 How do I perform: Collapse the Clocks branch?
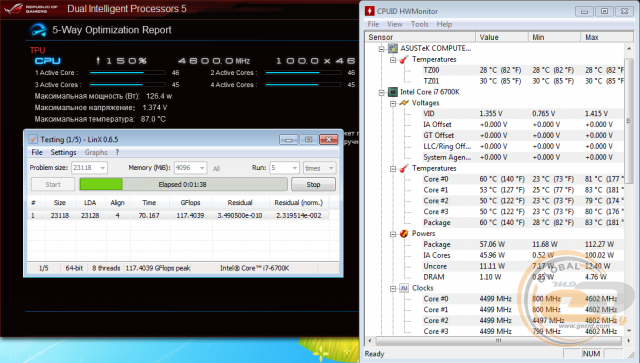click(x=393, y=288)
